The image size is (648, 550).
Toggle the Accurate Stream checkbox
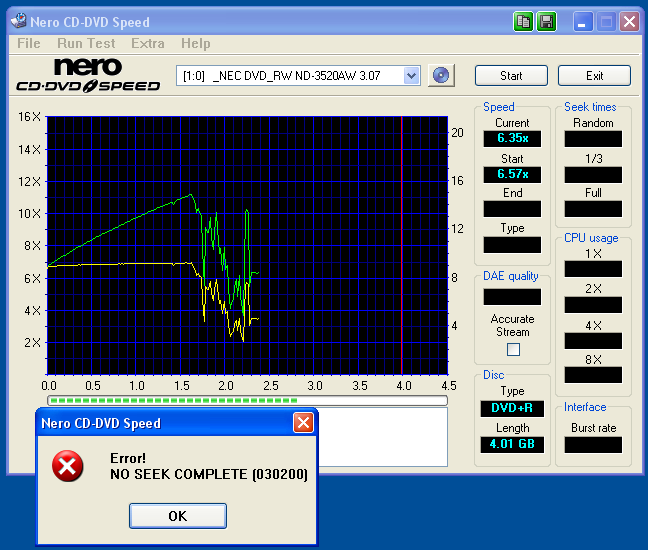click(513, 350)
